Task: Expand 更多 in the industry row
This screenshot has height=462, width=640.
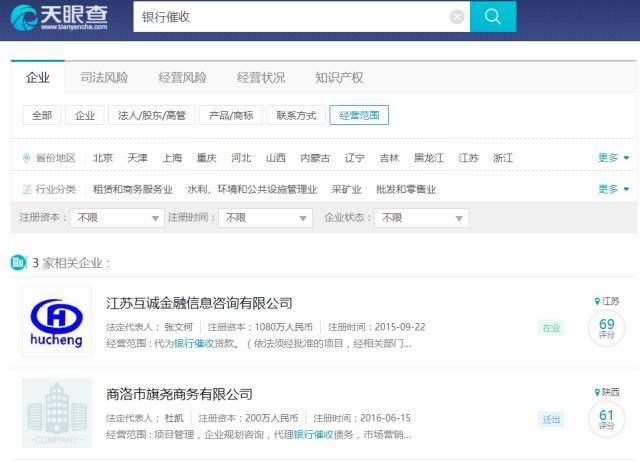Action: point(613,189)
